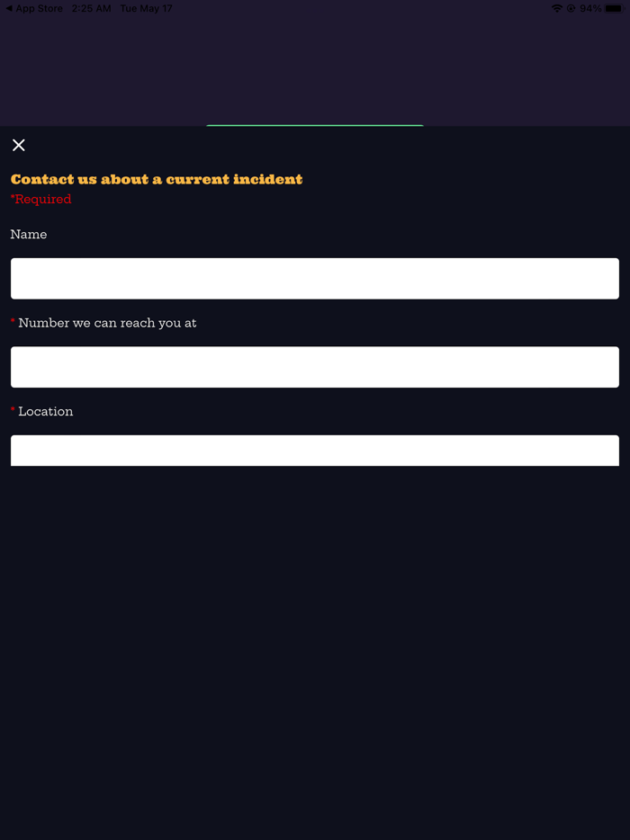Click 'Number we can reach you at' label

(x=107, y=323)
